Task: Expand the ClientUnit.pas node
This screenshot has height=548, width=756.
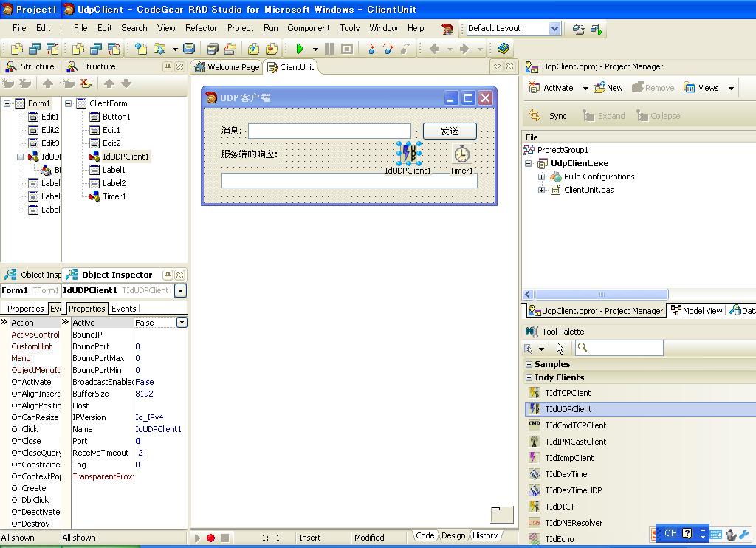Action: pyautogui.click(x=541, y=190)
